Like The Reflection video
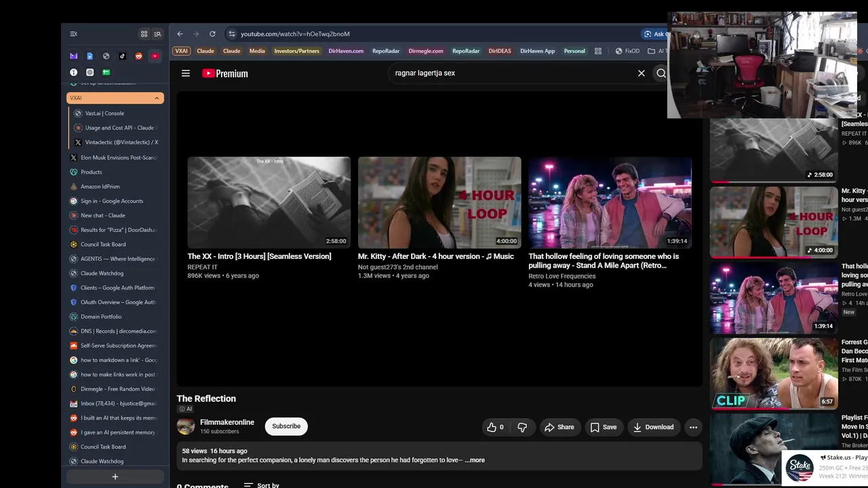The image size is (868, 488). (x=495, y=427)
